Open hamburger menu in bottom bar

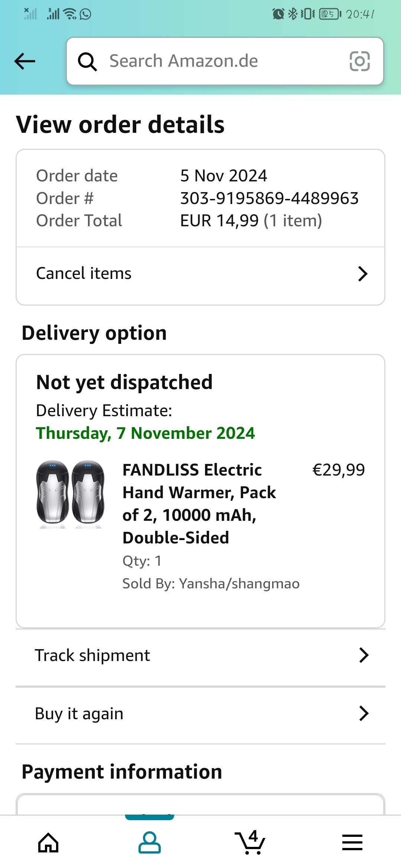[x=352, y=842]
